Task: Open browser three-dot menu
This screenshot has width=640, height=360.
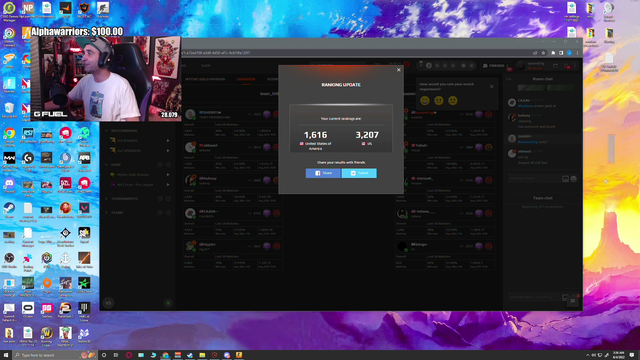Action: tap(577, 53)
